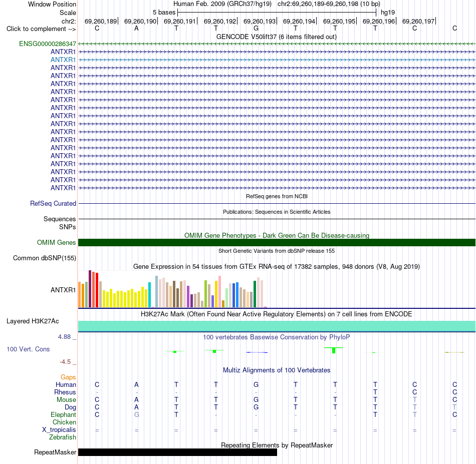Click the '5 bases' scale bar label

coord(164,13)
